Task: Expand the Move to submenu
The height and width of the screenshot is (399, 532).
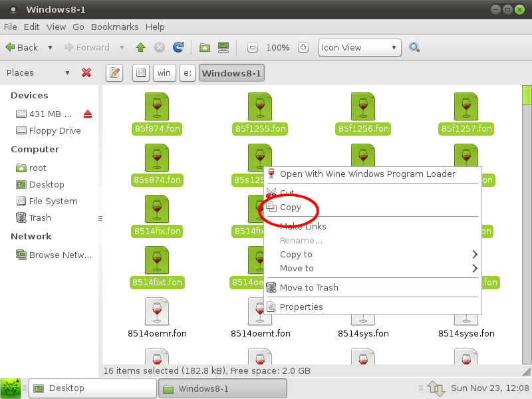Action: coord(372,269)
